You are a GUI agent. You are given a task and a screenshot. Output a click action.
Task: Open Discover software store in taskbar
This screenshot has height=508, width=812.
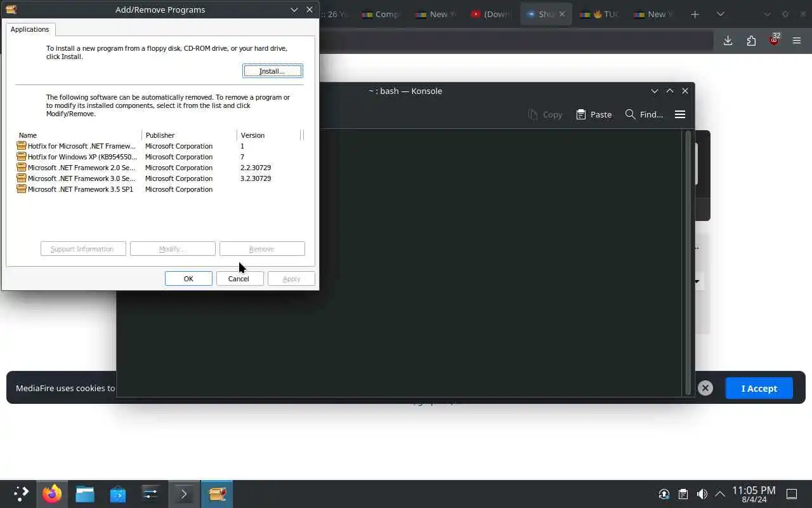(118, 494)
